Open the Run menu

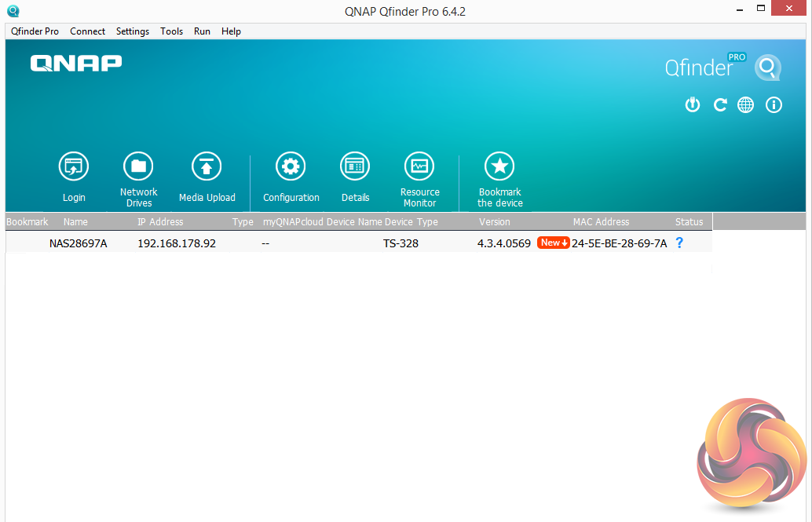point(202,31)
